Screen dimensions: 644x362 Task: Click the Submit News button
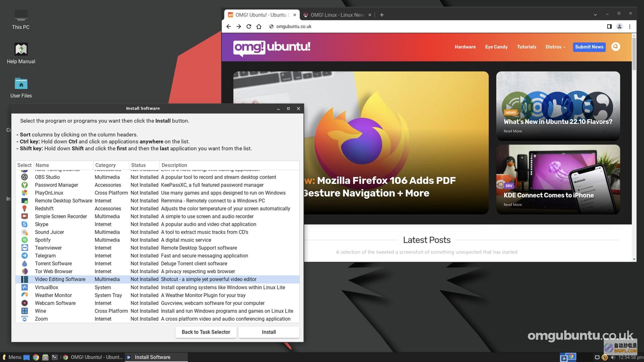click(x=589, y=47)
